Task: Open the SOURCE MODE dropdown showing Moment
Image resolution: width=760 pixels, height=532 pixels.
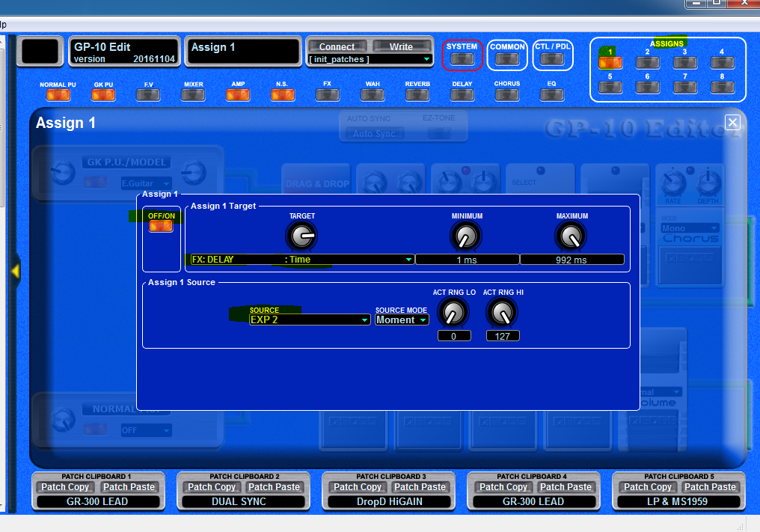Action: coord(402,319)
